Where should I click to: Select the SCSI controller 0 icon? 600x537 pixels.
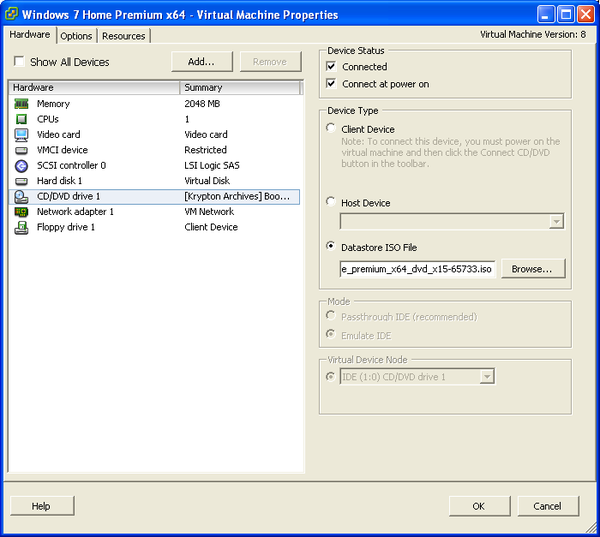21,165
